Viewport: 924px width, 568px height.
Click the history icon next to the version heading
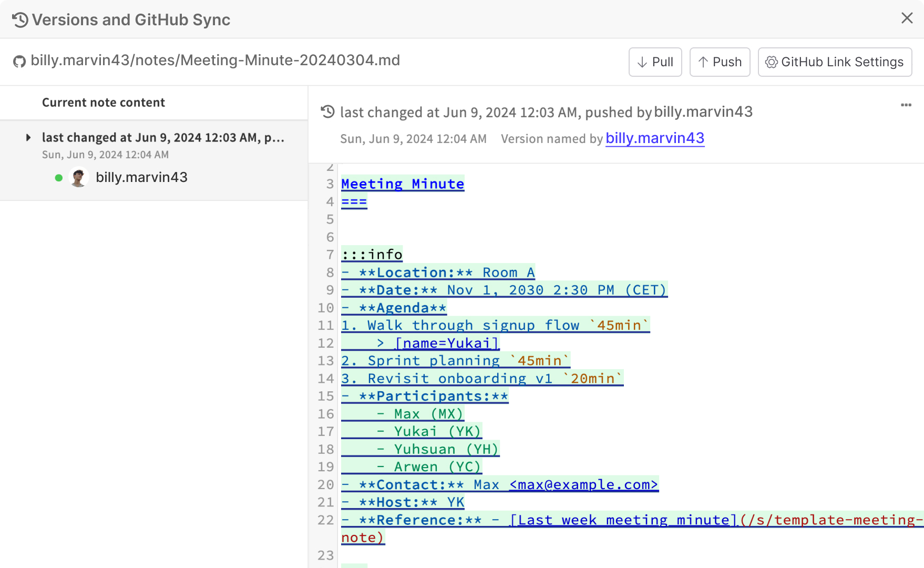pyautogui.click(x=327, y=111)
